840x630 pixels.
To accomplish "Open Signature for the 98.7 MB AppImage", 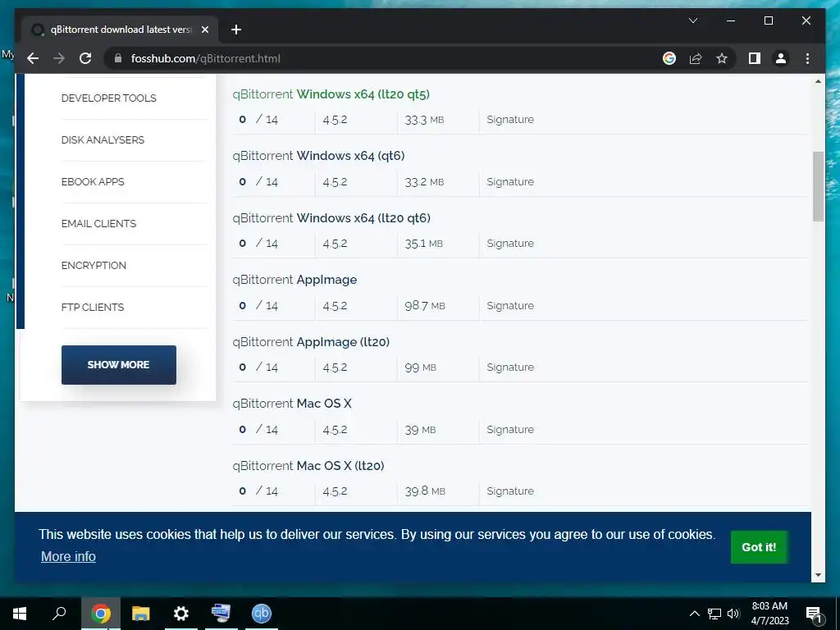I will (x=510, y=305).
